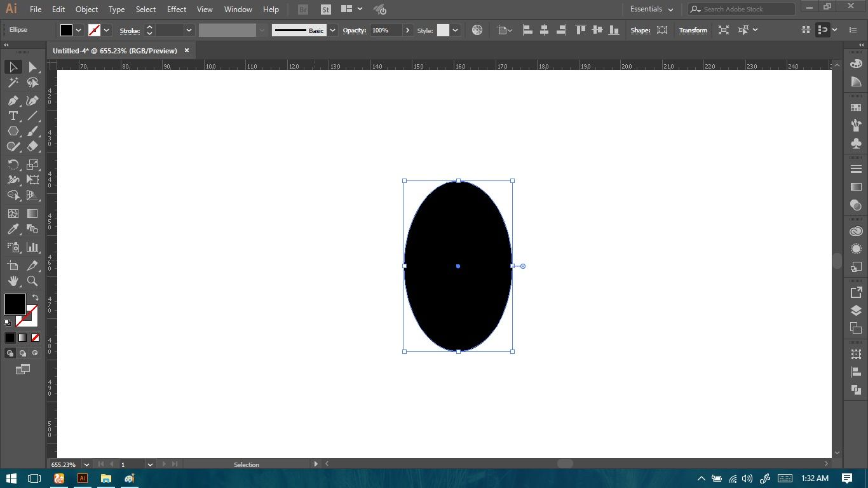The width and height of the screenshot is (868, 488).
Task: Open the Swatches panel icon
Action: pos(856,108)
